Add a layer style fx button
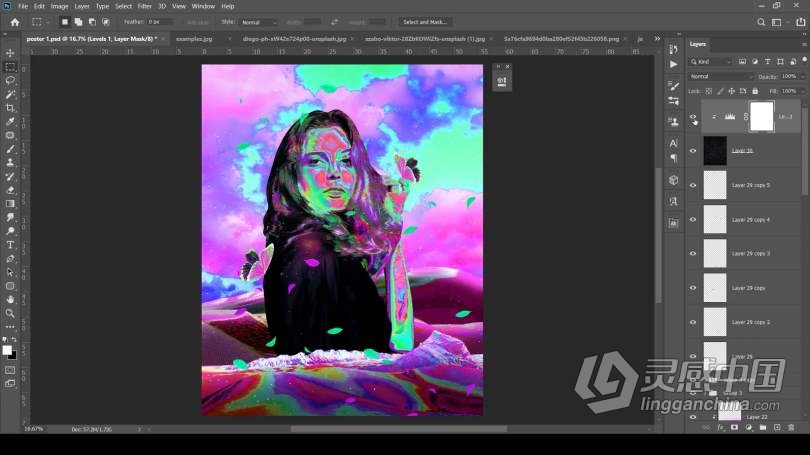The width and height of the screenshot is (810, 455). tap(721, 428)
